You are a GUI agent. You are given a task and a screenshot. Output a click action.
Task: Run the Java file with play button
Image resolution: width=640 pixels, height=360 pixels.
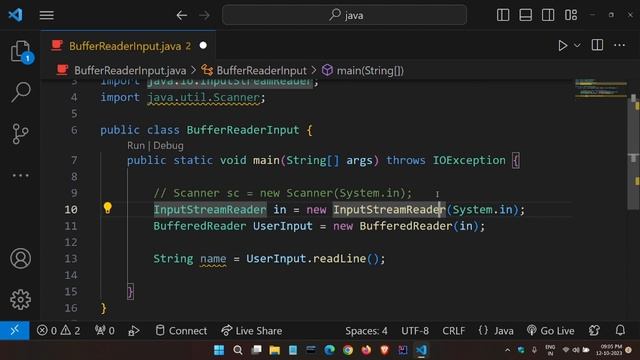562,45
